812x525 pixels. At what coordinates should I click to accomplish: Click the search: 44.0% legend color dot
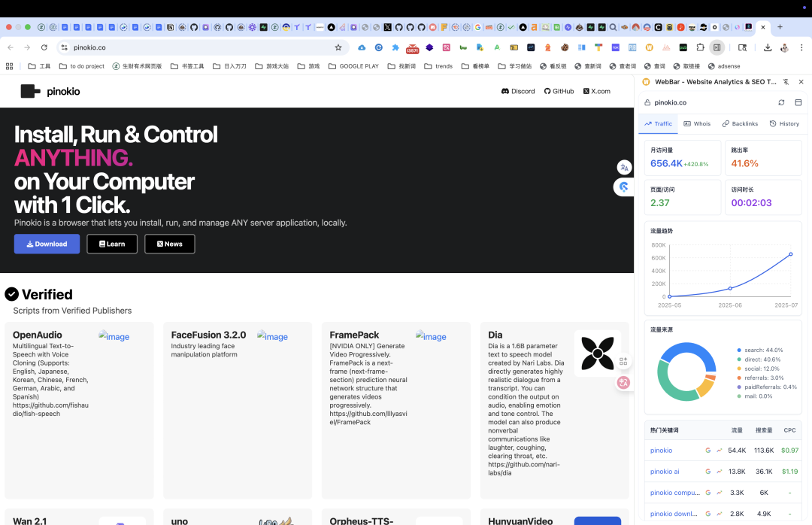(739, 351)
